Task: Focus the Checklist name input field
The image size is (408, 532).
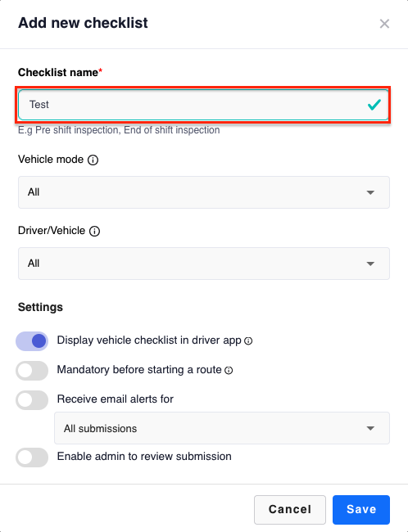Action: (x=203, y=105)
